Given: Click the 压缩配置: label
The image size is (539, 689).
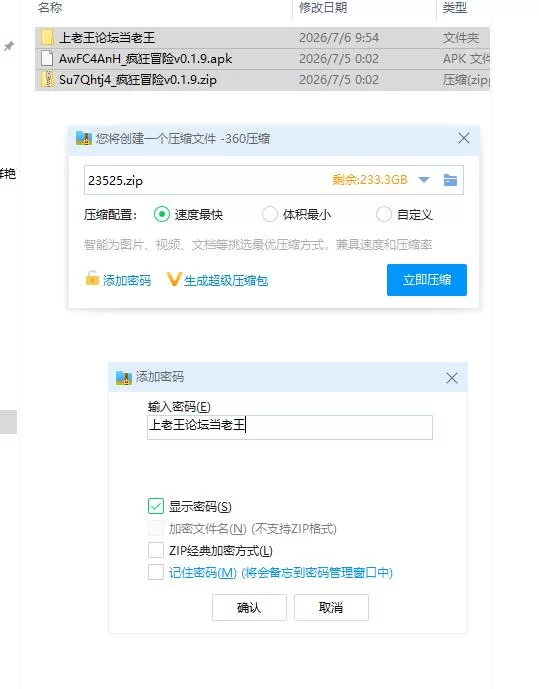Looking at the screenshot, I should click(x=111, y=215).
